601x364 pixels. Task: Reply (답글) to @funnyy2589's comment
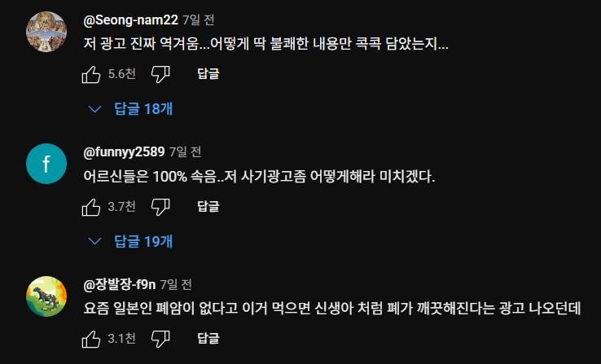pyautogui.click(x=208, y=207)
